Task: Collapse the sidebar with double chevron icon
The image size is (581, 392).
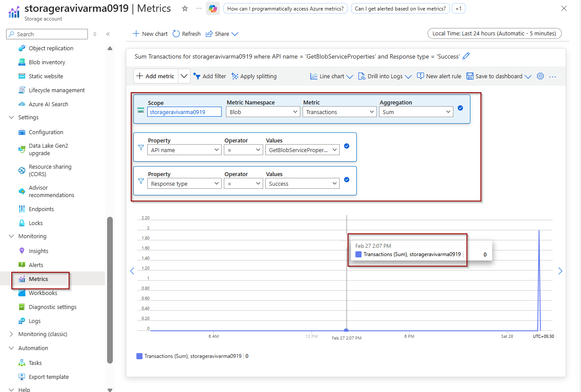Action: 108,34
